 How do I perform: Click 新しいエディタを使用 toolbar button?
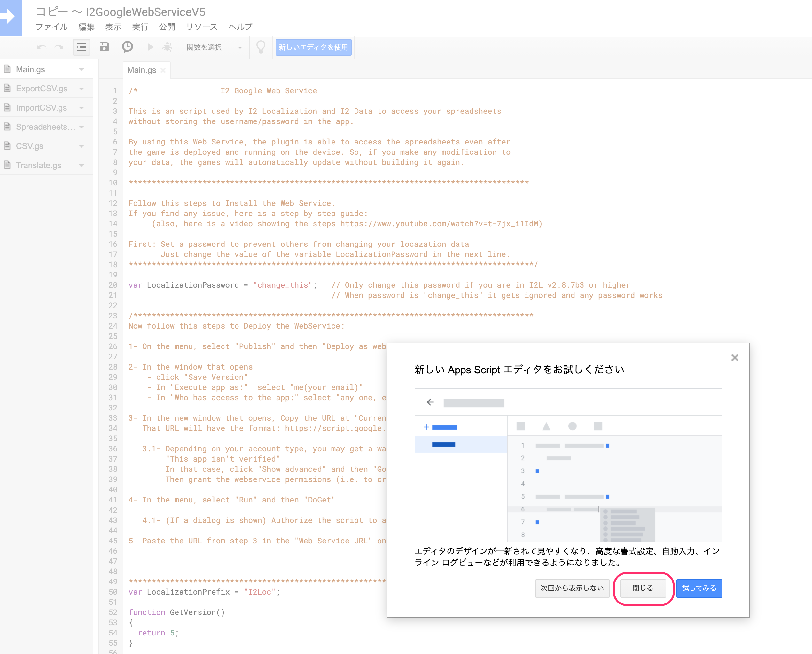313,47
